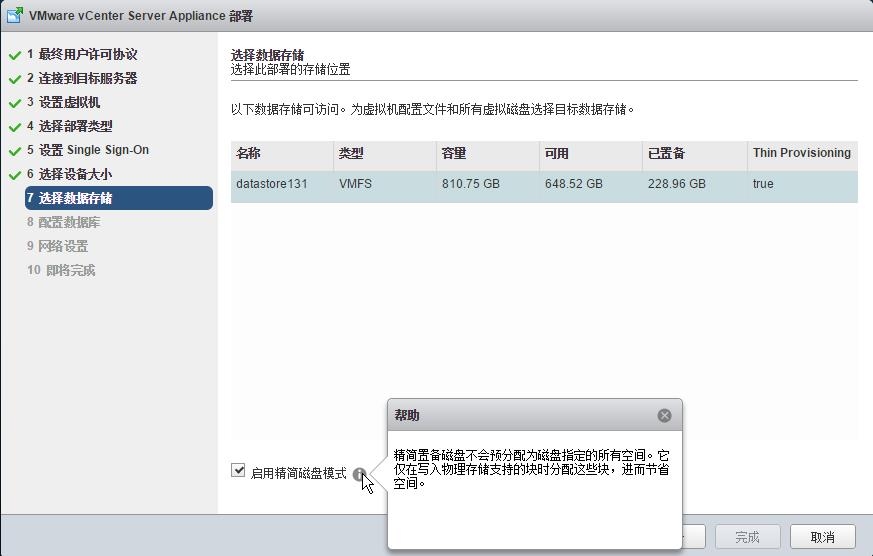Click disabled step 10 即将完成
Viewport: 873px width, 556px height.
tap(61, 270)
